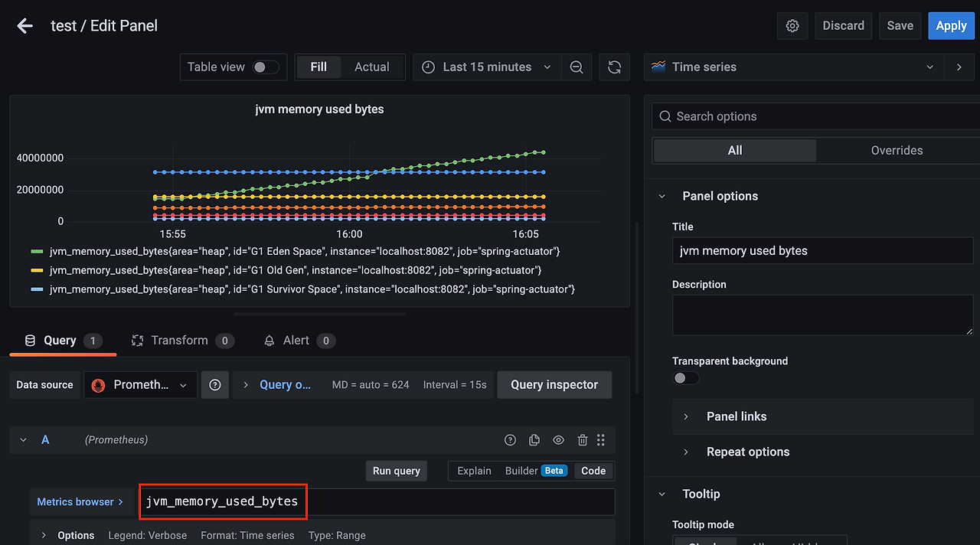Click the G1 Survivor Space legend entry text
Image resolution: width=980 pixels, height=545 pixels.
point(312,289)
